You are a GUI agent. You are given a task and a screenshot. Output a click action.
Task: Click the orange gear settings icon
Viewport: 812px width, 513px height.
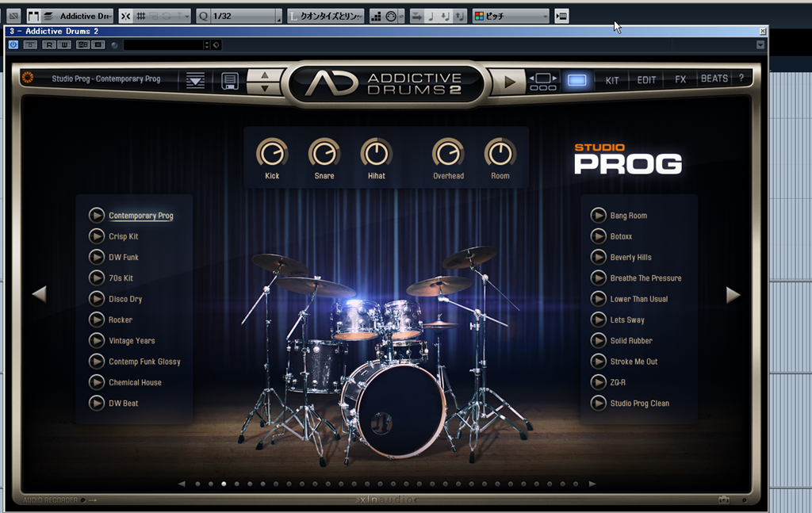click(x=28, y=78)
